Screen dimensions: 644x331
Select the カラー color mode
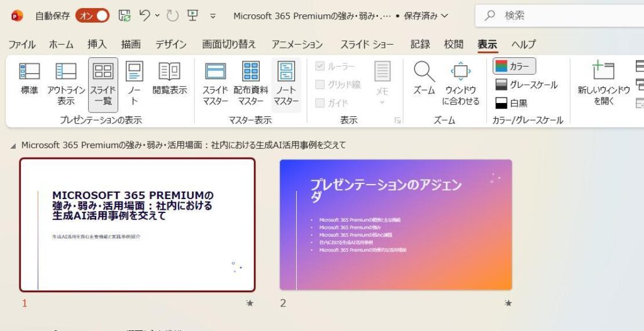(x=514, y=66)
